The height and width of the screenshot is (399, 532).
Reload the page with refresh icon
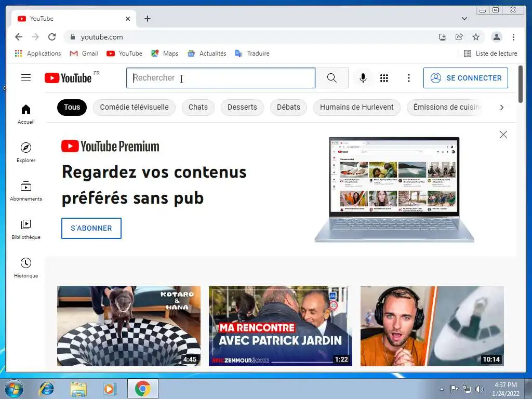[52, 37]
